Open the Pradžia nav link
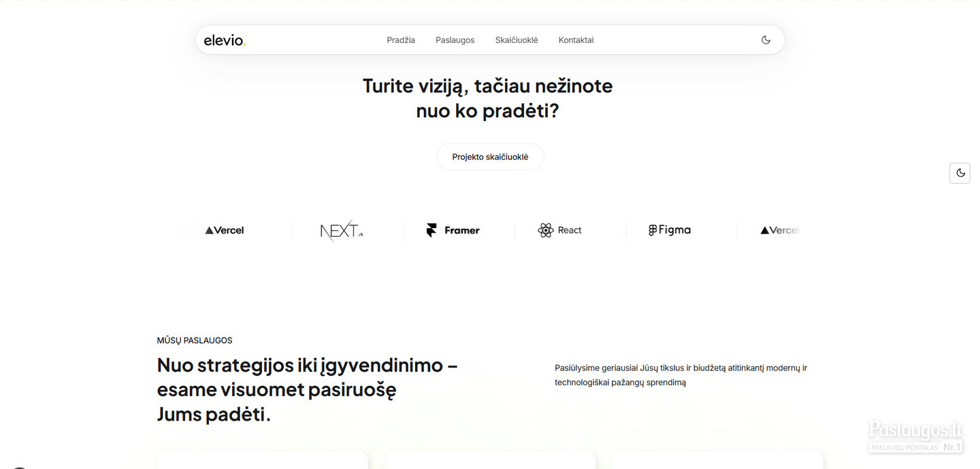This screenshot has height=469, width=980. point(401,40)
